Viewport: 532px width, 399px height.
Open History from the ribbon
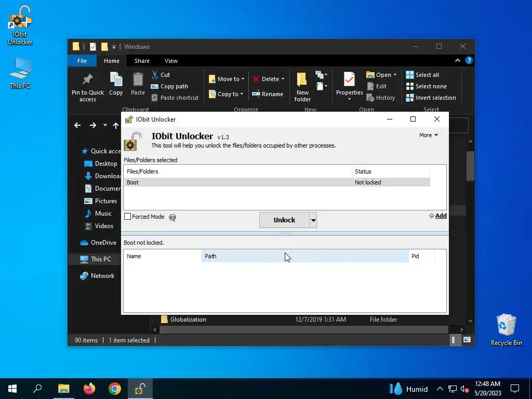pos(381,98)
